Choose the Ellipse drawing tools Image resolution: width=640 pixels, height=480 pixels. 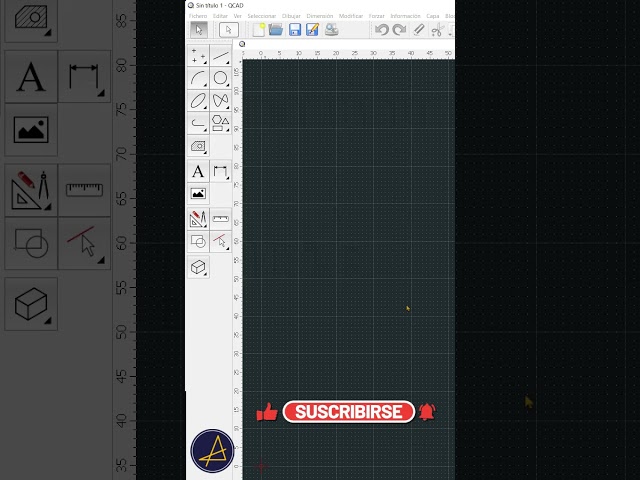198,100
